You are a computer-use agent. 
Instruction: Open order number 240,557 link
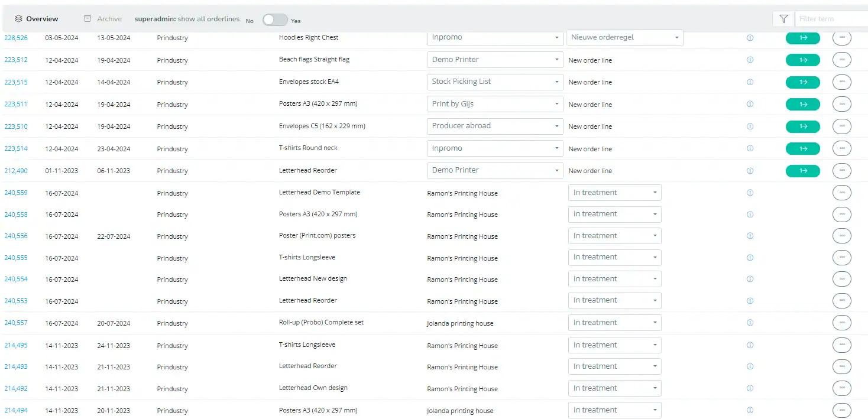[x=16, y=323]
